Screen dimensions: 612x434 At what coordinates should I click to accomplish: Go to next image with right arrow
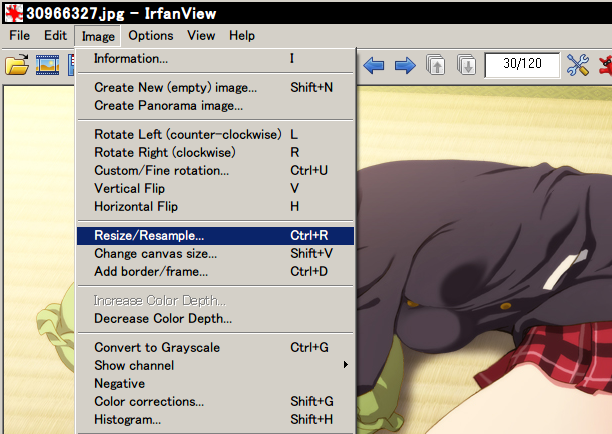pyautogui.click(x=405, y=65)
